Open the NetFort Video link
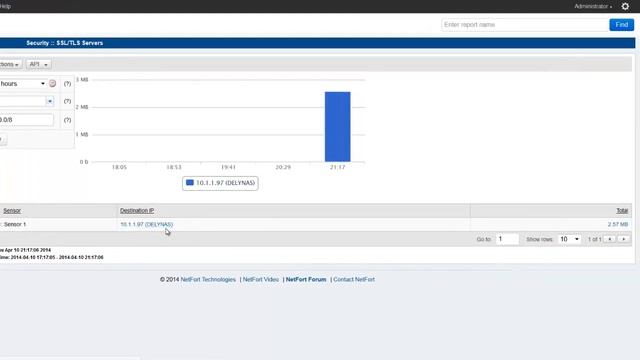 pyautogui.click(x=261, y=280)
